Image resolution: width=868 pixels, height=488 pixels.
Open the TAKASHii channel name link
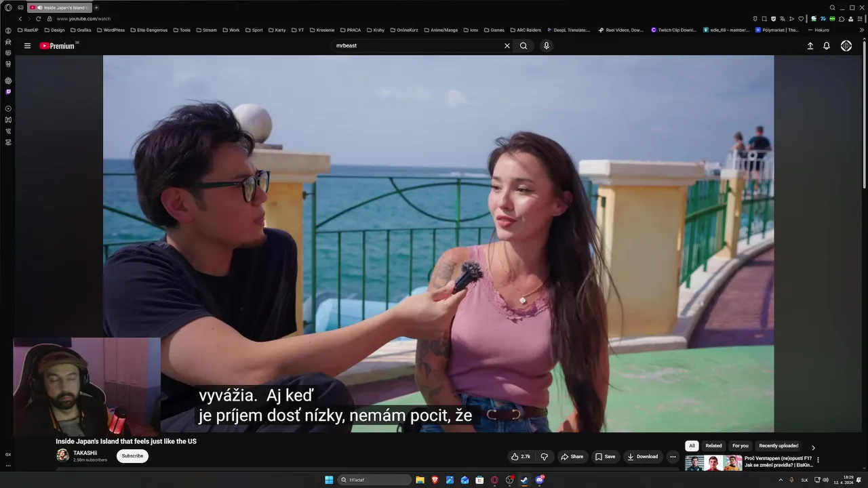pyautogui.click(x=85, y=453)
